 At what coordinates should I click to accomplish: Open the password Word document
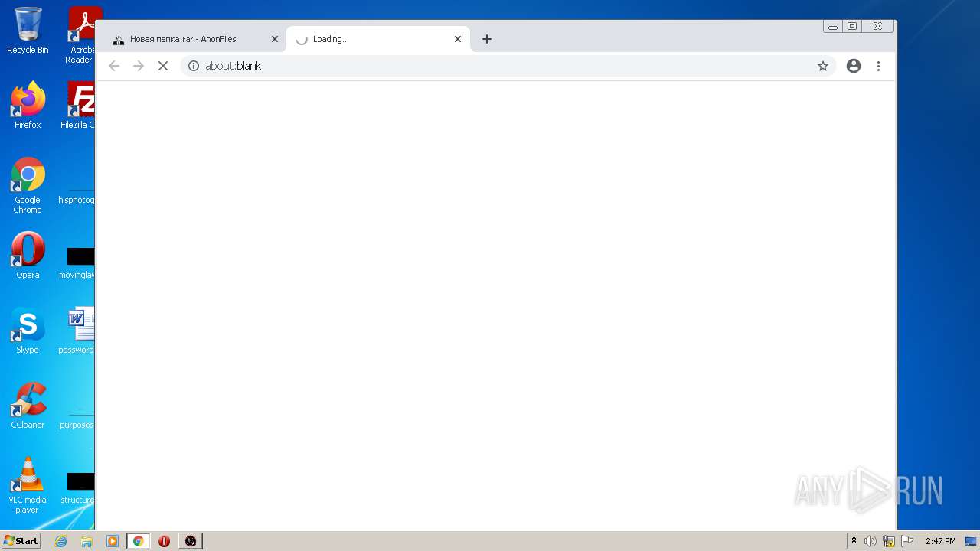(77, 331)
